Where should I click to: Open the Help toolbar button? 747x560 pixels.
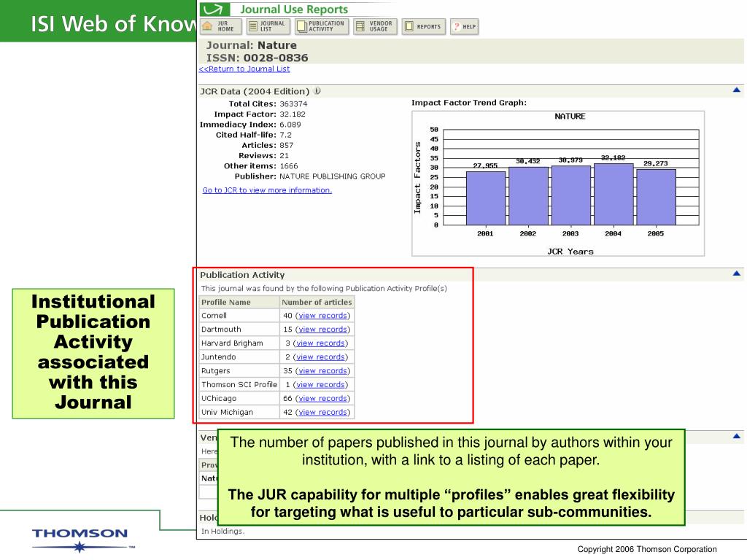pos(465,26)
